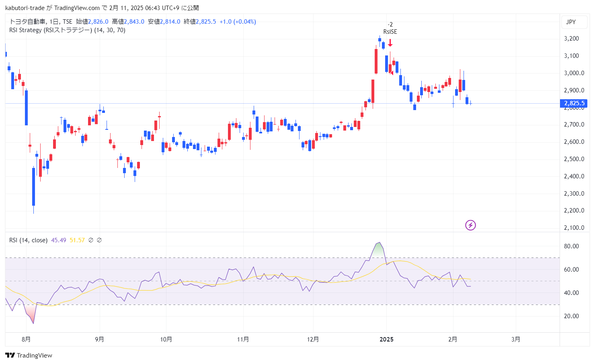Click the first crossed-circle icon beside RSI values
The width and height of the screenshot is (595, 364).
91,240
